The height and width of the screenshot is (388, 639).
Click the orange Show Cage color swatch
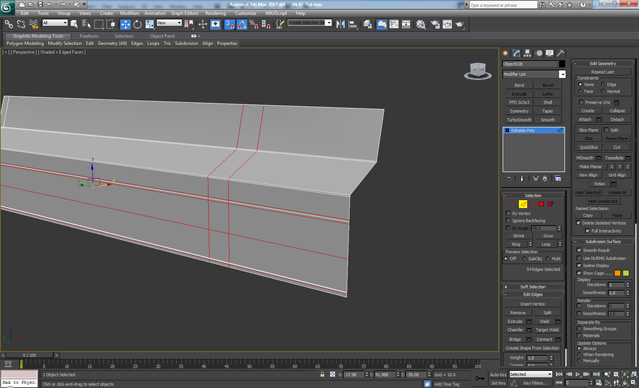click(617, 273)
